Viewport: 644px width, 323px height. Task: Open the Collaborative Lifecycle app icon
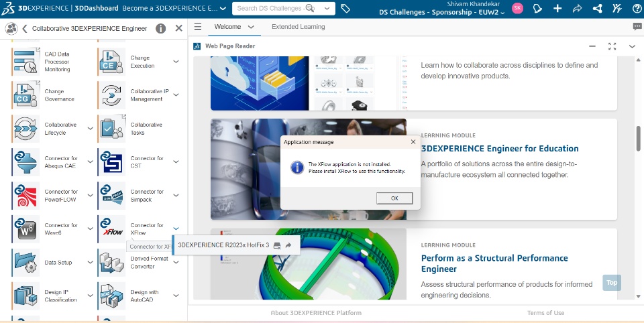26,129
